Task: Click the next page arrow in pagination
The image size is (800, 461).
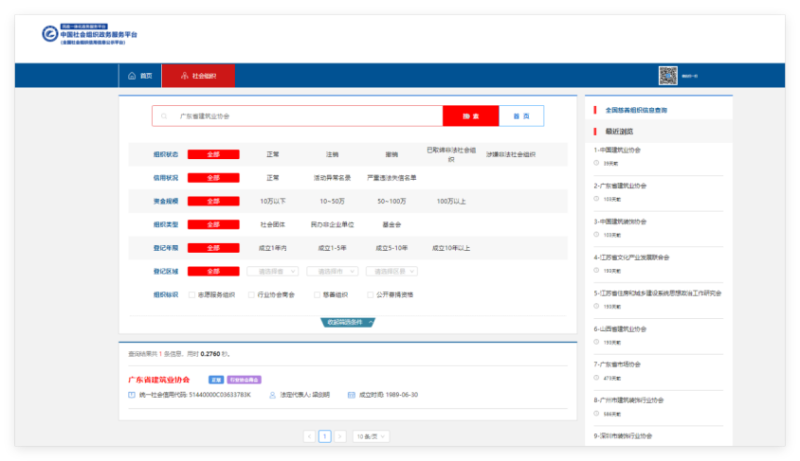Action: [x=340, y=436]
